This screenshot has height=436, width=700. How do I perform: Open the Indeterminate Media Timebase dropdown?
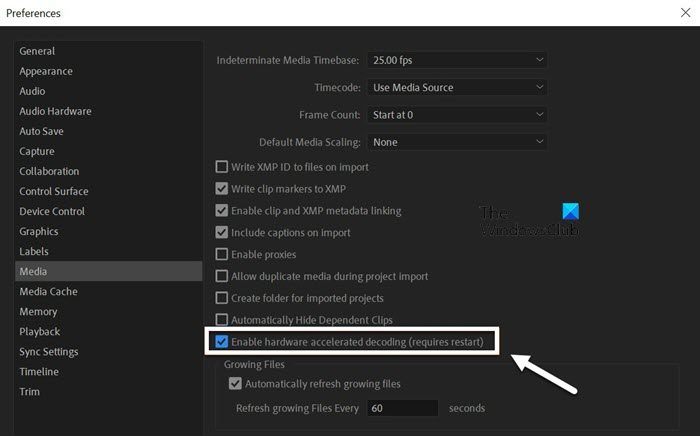pos(458,60)
